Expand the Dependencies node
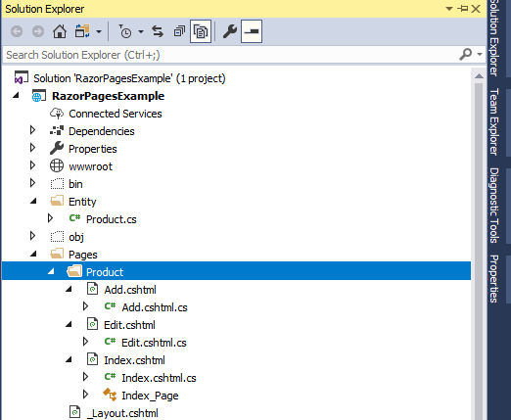Image resolution: width=511 pixels, height=420 pixels. 32,130
